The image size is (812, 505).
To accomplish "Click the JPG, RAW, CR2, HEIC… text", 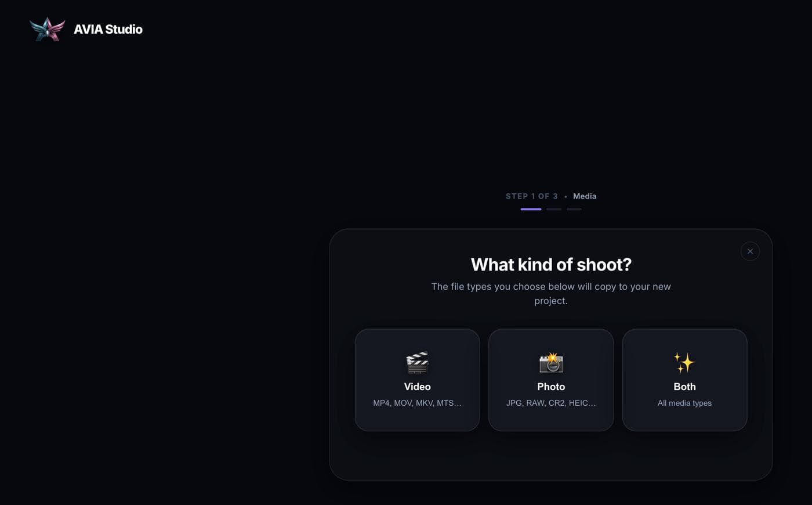I will tap(551, 403).
